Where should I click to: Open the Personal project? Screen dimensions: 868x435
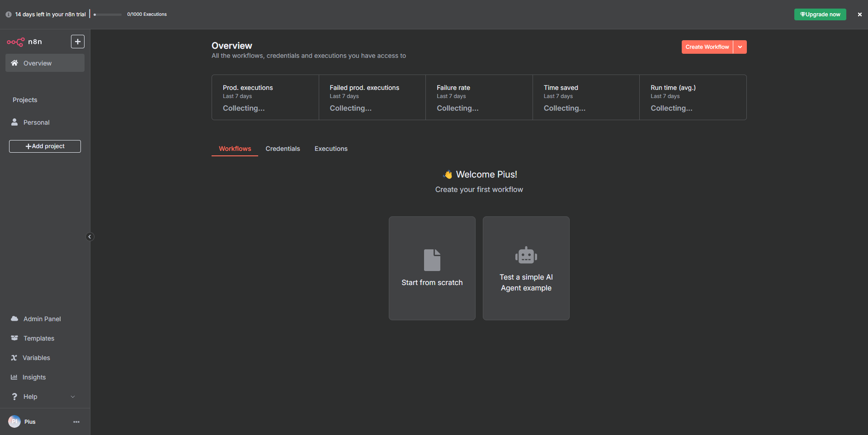tap(36, 122)
